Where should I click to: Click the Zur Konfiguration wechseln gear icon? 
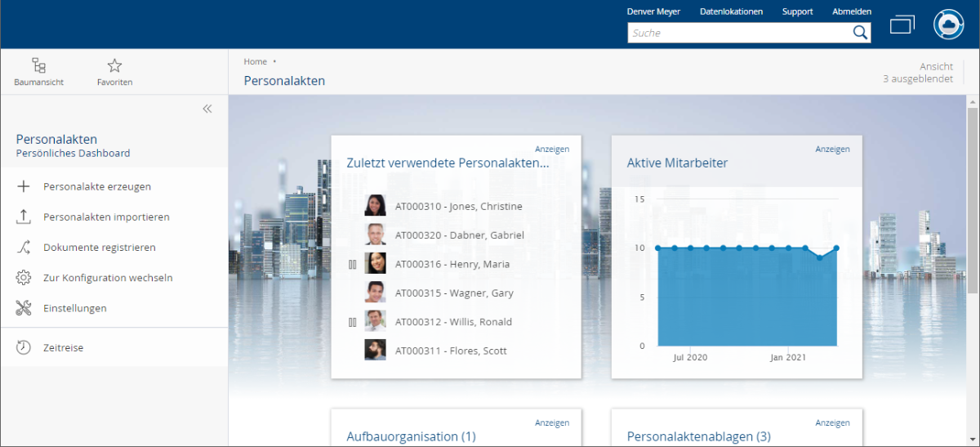tap(24, 278)
